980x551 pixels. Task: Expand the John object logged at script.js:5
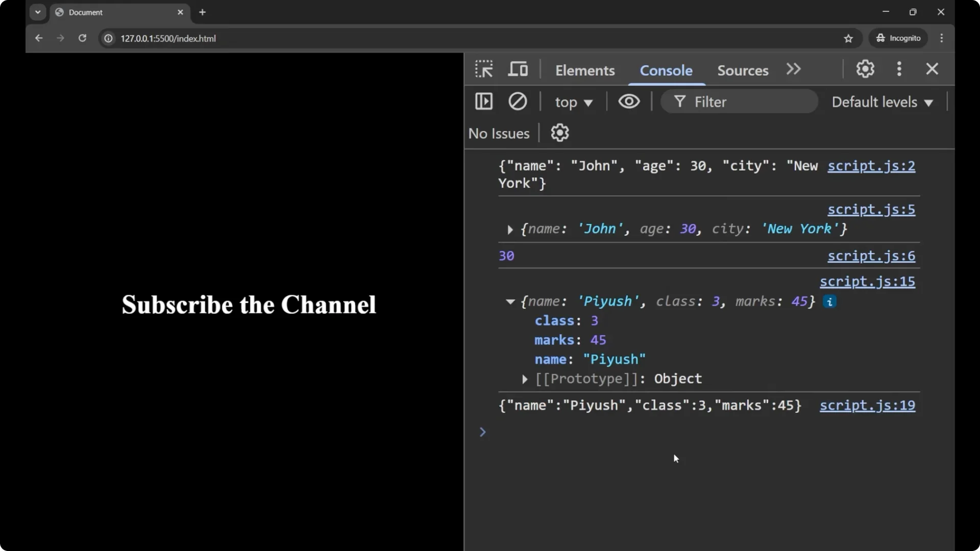click(x=509, y=230)
